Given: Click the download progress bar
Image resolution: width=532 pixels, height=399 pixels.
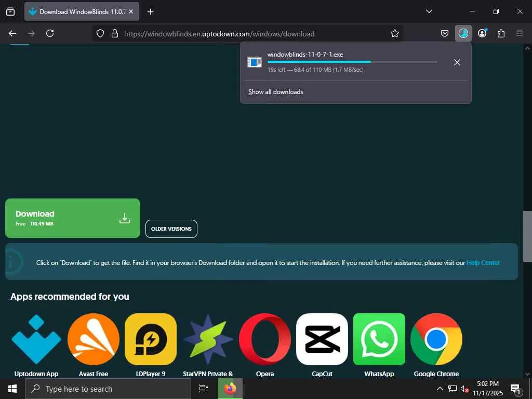Looking at the screenshot, I should pos(352,62).
